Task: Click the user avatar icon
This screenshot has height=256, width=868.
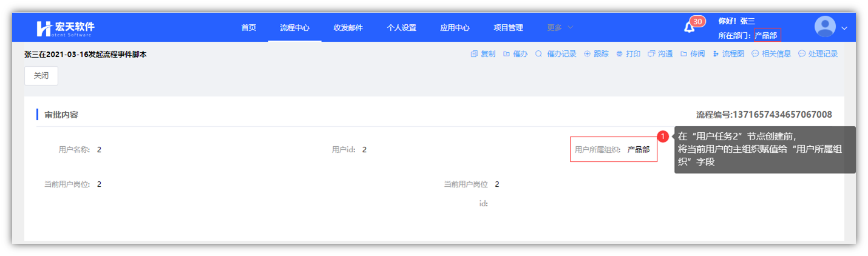Action: tap(825, 27)
